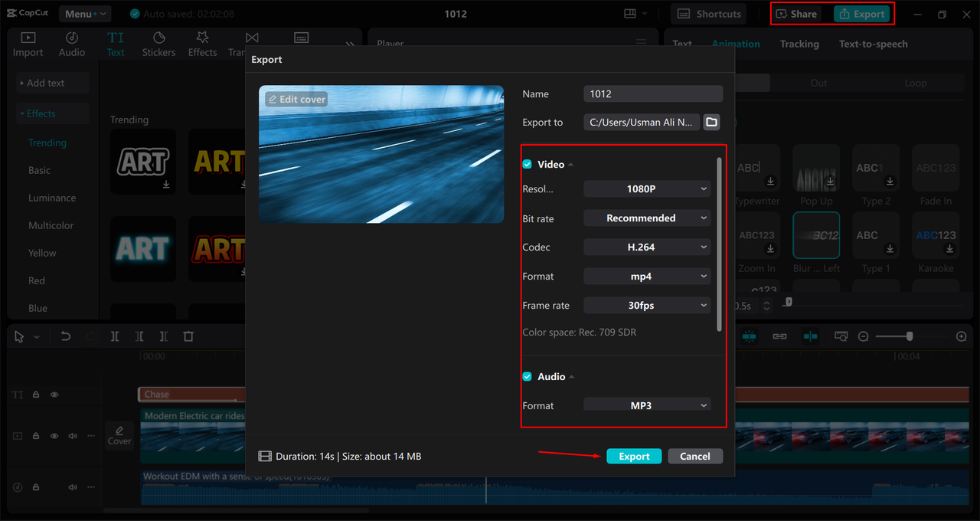This screenshot has height=521, width=980.
Task: Click the timeline zoom out icon
Action: [864, 336]
